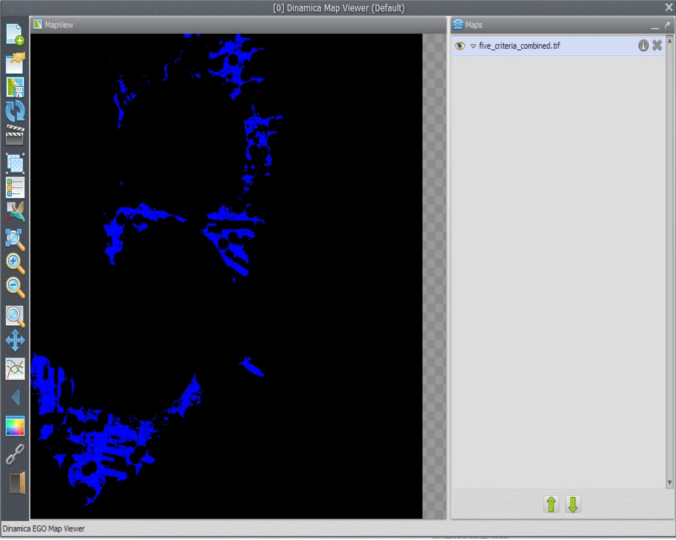This screenshot has width=676, height=540.
Task: Click the new map document icon
Action: pyautogui.click(x=15, y=35)
